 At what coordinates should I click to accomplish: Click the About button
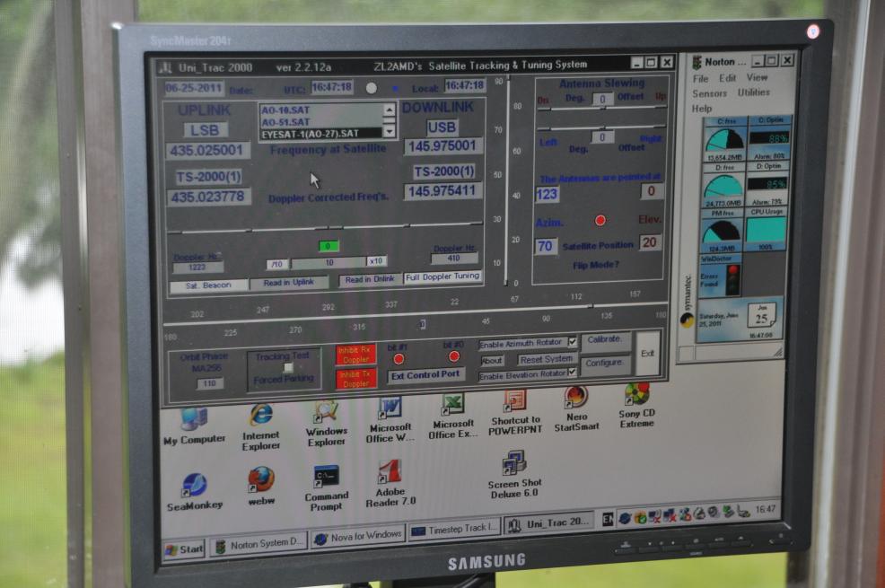(492, 361)
